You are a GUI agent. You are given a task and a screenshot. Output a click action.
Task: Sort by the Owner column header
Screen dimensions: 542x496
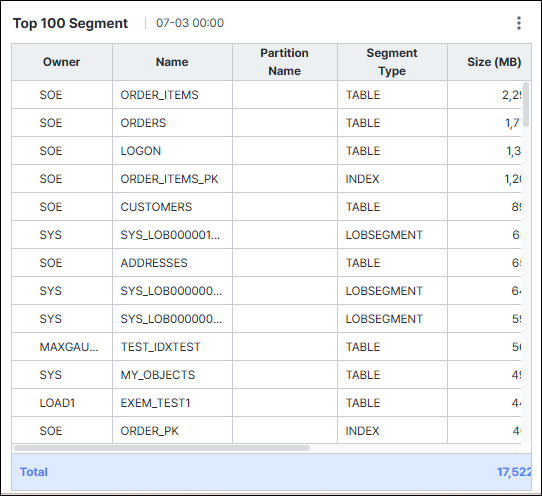(x=62, y=62)
